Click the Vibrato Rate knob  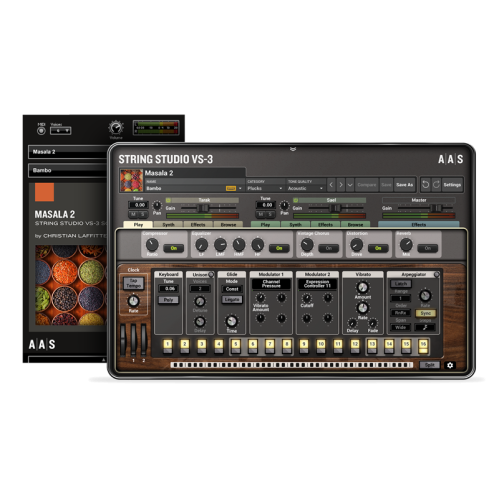362,308
